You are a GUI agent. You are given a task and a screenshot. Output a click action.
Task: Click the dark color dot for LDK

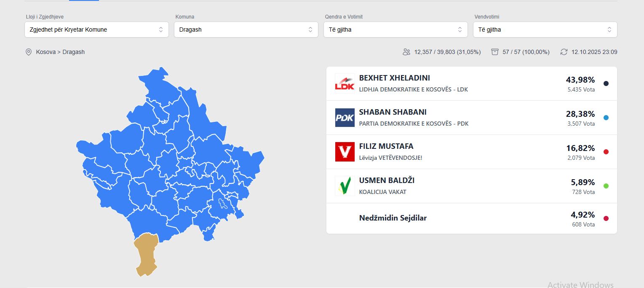(606, 83)
